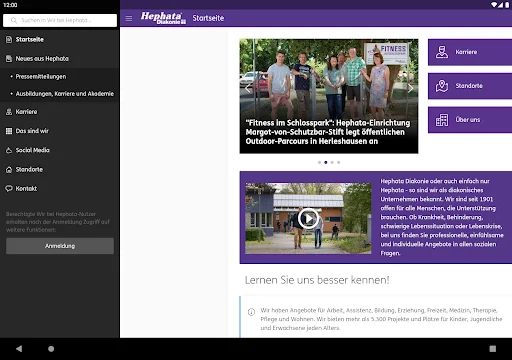Open the Kontakt sidebar entry
This screenshot has width=512, height=360.
[60, 189]
